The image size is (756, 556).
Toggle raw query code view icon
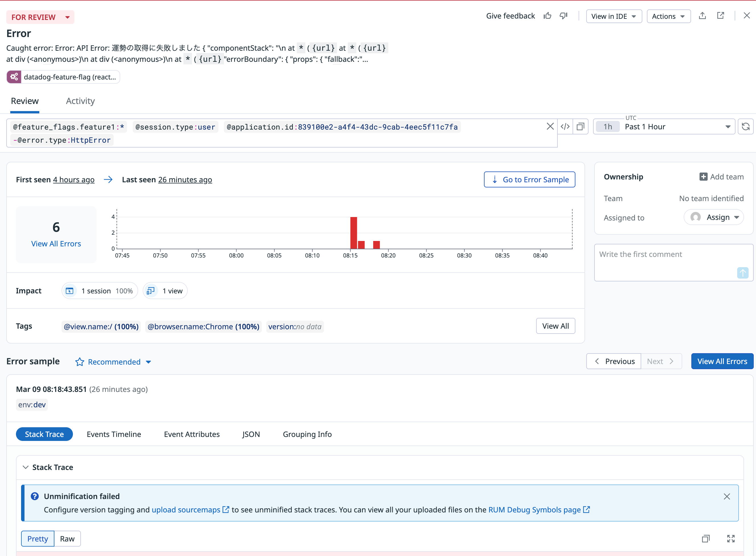pyautogui.click(x=565, y=126)
